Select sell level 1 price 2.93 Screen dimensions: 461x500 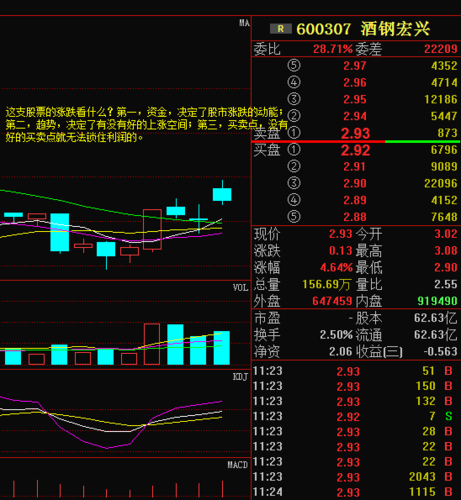[355, 133]
